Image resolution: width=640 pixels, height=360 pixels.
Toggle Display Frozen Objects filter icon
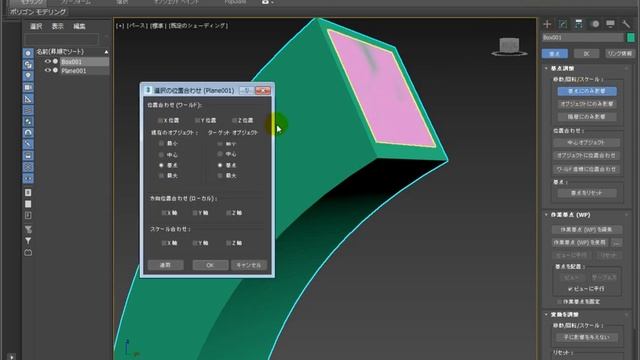coord(28,167)
